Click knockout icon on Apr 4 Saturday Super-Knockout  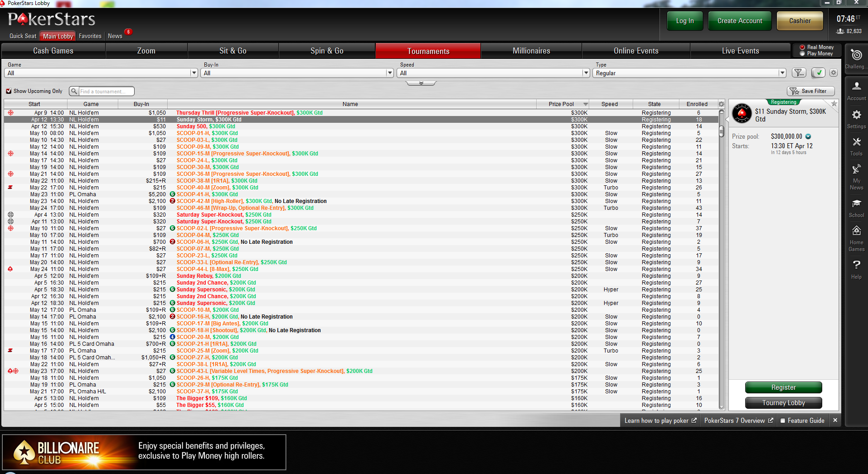pos(10,214)
